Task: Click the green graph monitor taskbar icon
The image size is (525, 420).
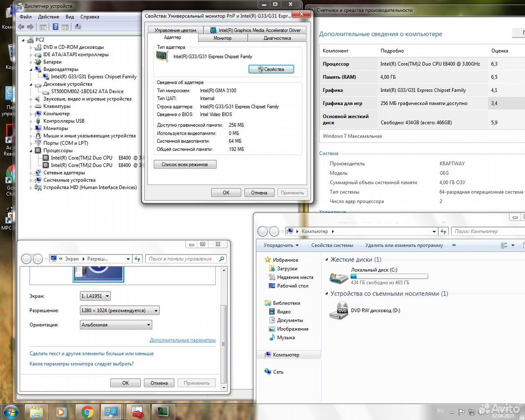Action: point(163,412)
